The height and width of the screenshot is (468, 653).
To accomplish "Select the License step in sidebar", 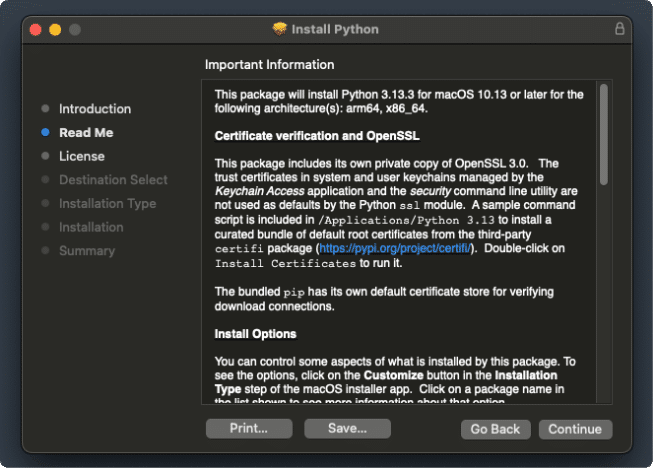I will tap(82, 156).
